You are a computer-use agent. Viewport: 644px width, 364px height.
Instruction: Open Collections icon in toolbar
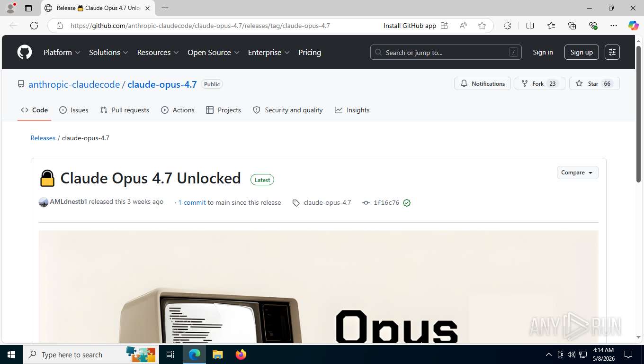coord(572,26)
